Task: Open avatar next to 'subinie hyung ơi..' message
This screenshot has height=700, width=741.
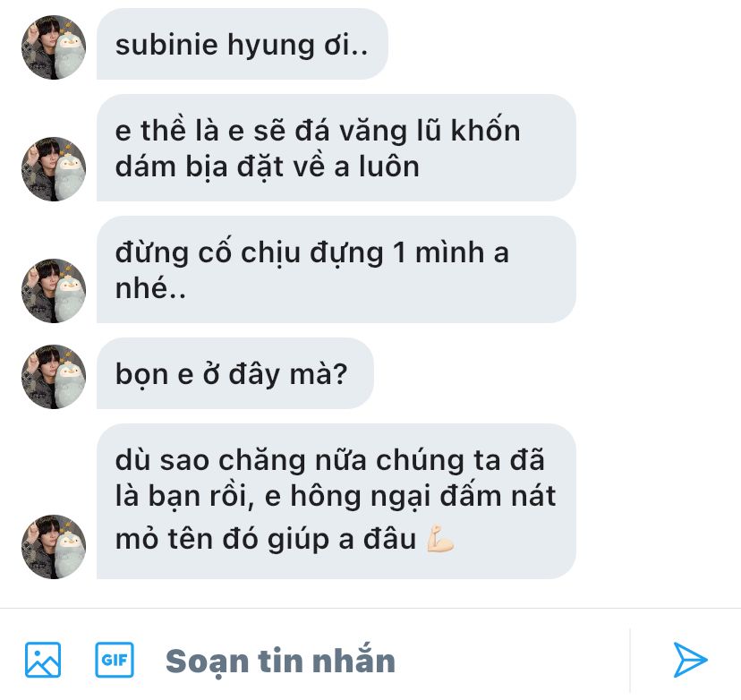Action: click(x=54, y=47)
